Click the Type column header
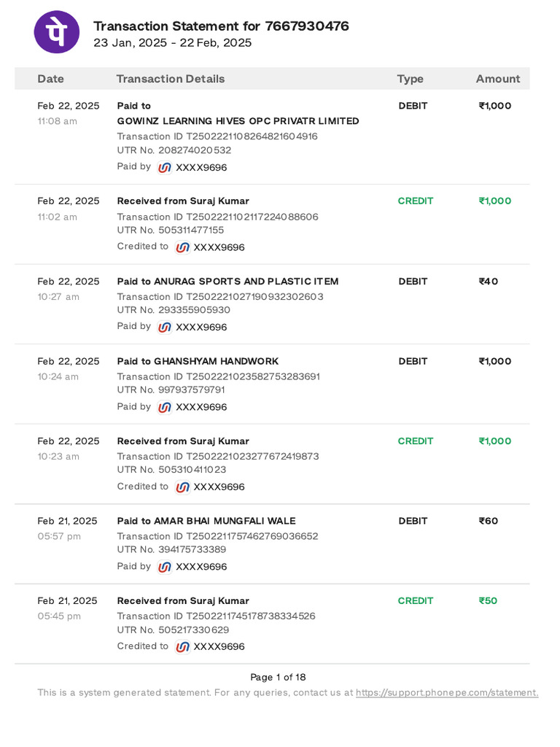This screenshot has height=747, width=560. point(410,79)
